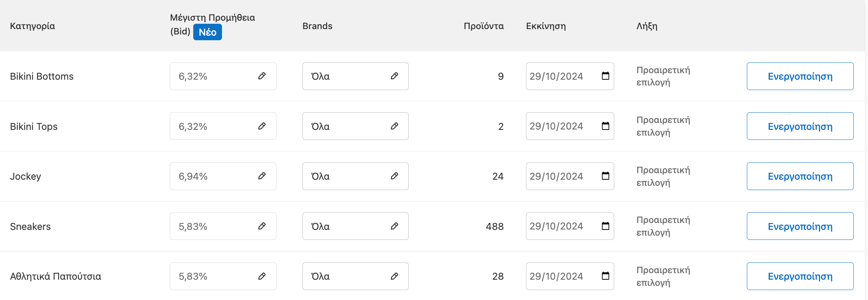
Task: Open the Όλα brands field for Jockey
Action: [355, 176]
